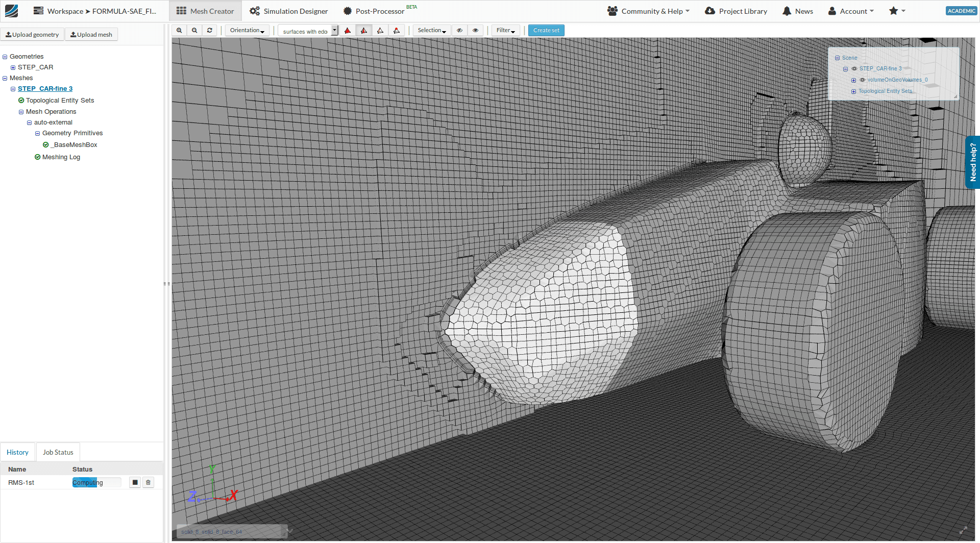980x543 pixels.
Task: Open the Community & Help menu
Action: click(x=648, y=11)
